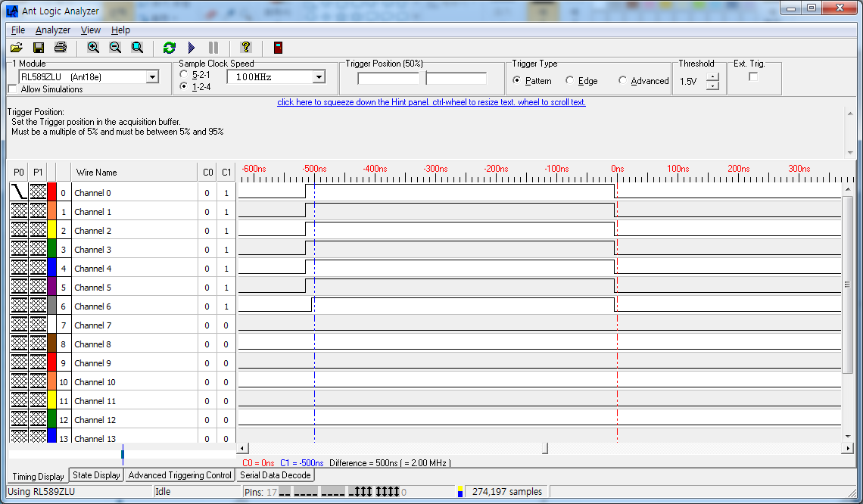The width and height of the screenshot is (863, 504).
Task: Click the red color swatch for Channel 0
Action: [x=52, y=192]
